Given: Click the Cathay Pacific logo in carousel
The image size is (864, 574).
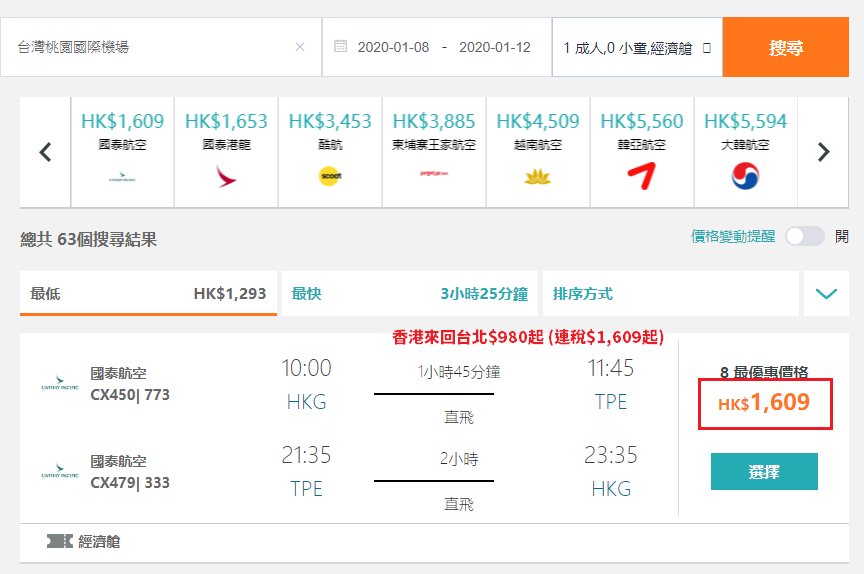Looking at the screenshot, I should click(x=122, y=177).
